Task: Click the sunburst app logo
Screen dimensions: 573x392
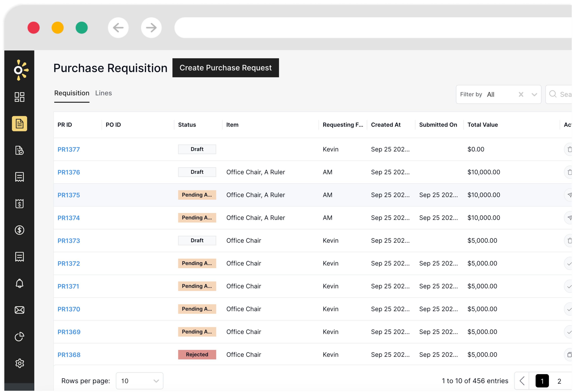Action: click(x=21, y=70)
